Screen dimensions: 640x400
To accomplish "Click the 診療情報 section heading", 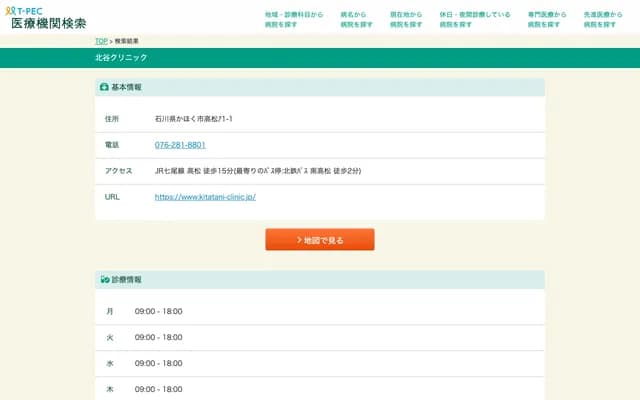I will [x=127, y=280].
